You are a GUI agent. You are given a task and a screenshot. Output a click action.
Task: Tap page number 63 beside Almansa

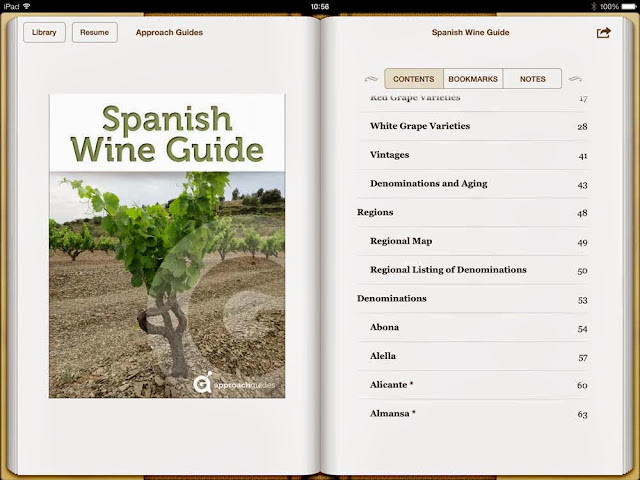(x=582, y=414)
